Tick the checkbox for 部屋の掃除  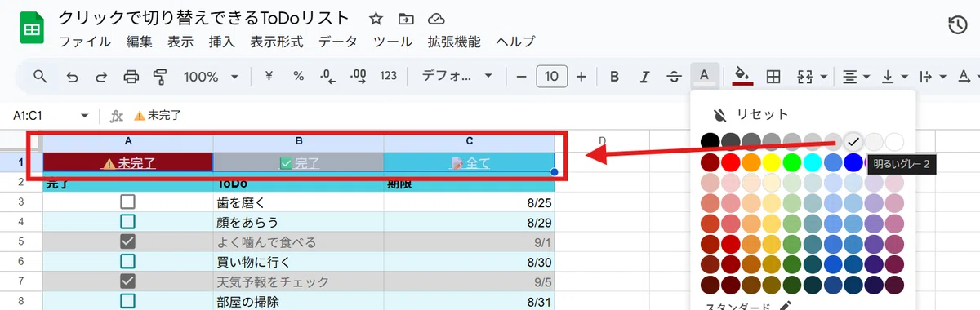(127, 302)
